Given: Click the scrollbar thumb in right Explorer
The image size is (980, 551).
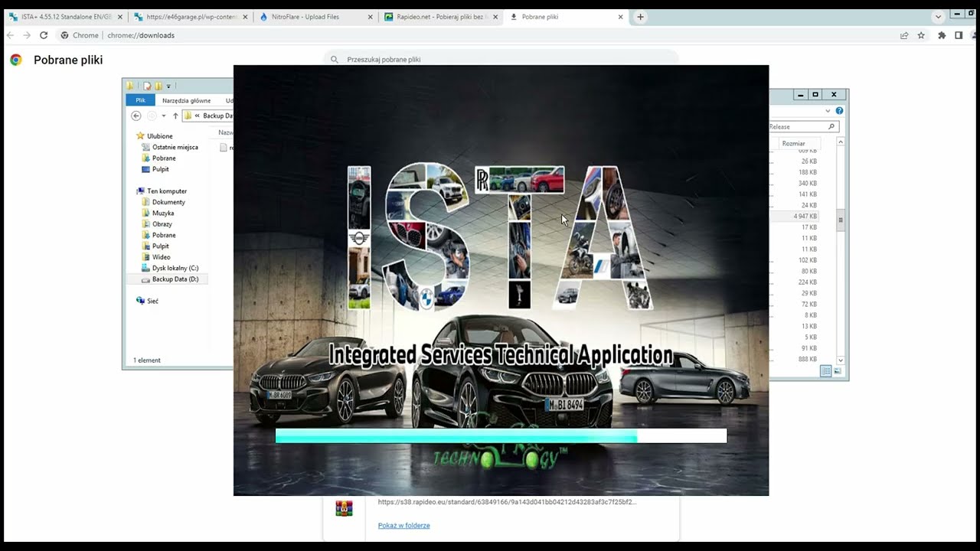Looking at the screenshot, I should (841, 220).
